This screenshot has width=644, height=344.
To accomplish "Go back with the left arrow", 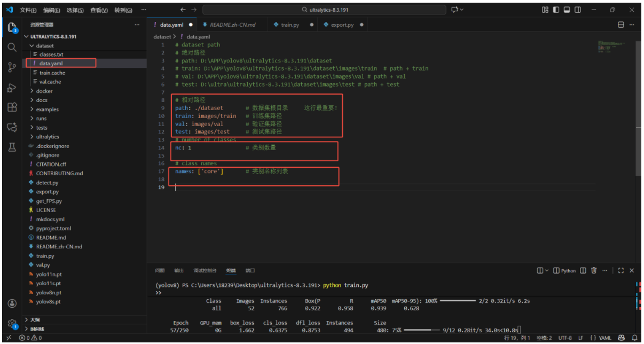I will point(183,10).
